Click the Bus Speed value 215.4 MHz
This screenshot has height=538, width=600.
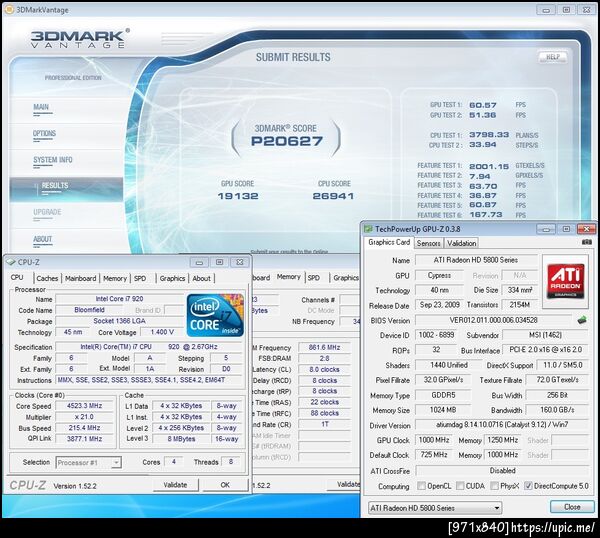click(x=85, y=428)
